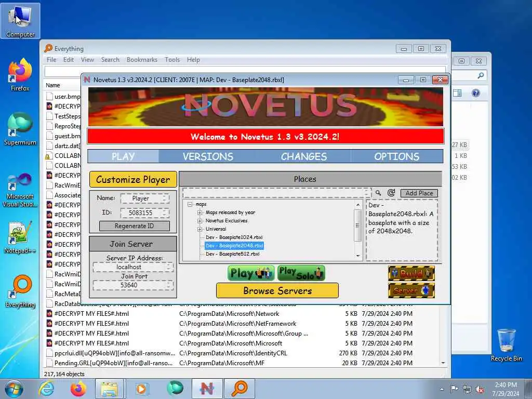This screenshot has width=532, height=399.
Task: Launch Internet Explorer from the taskbar
Action: point(46,389)
